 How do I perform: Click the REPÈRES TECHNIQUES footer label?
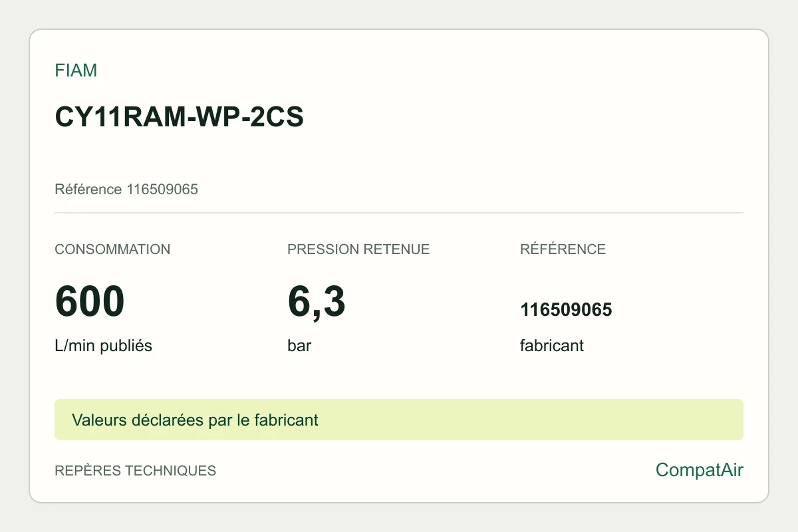pyautogui.click(x=135, y=471)
